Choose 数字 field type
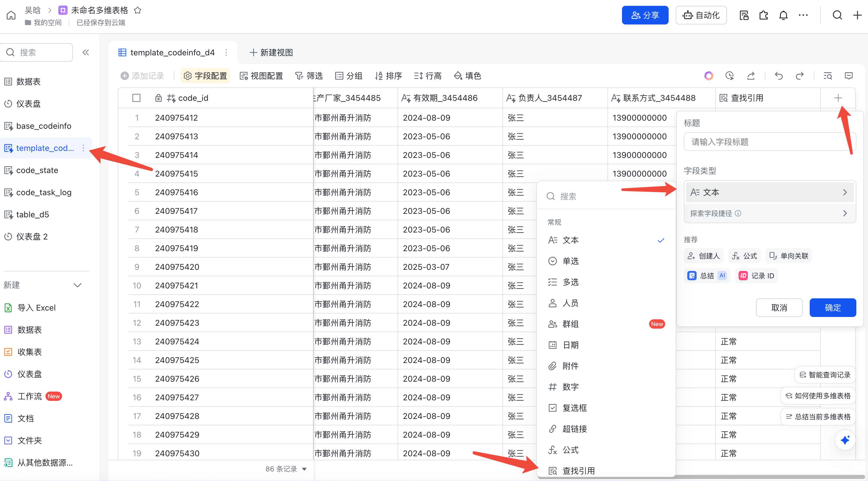This screenshot has height=481, width=868. tap(606, 387)
